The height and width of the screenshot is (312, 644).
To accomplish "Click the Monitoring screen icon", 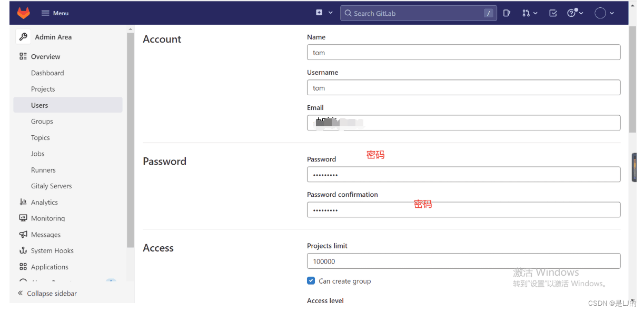I will tap(23, 218).
